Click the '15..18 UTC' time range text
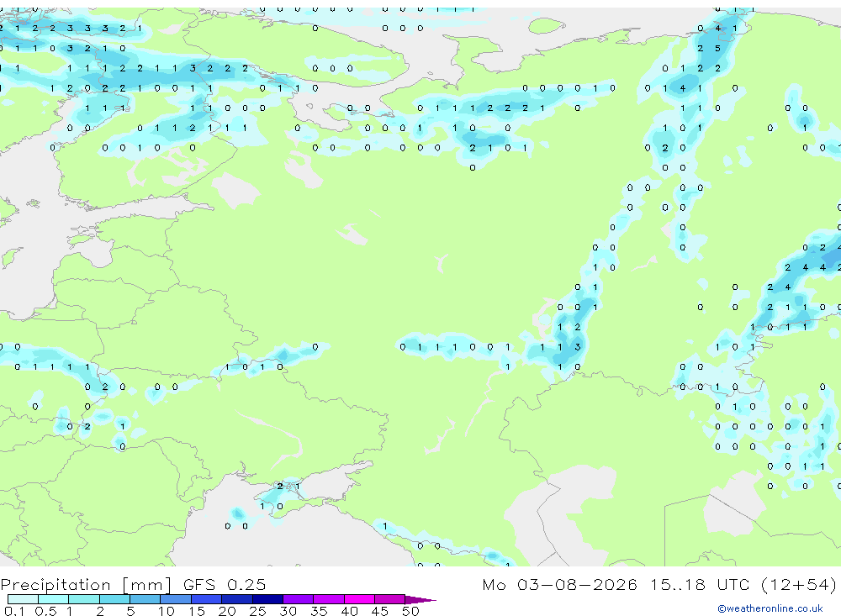 click(700, 584)
